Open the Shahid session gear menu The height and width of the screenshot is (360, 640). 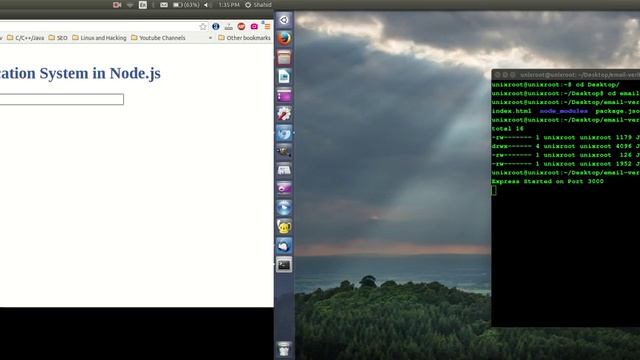[258, 5]
